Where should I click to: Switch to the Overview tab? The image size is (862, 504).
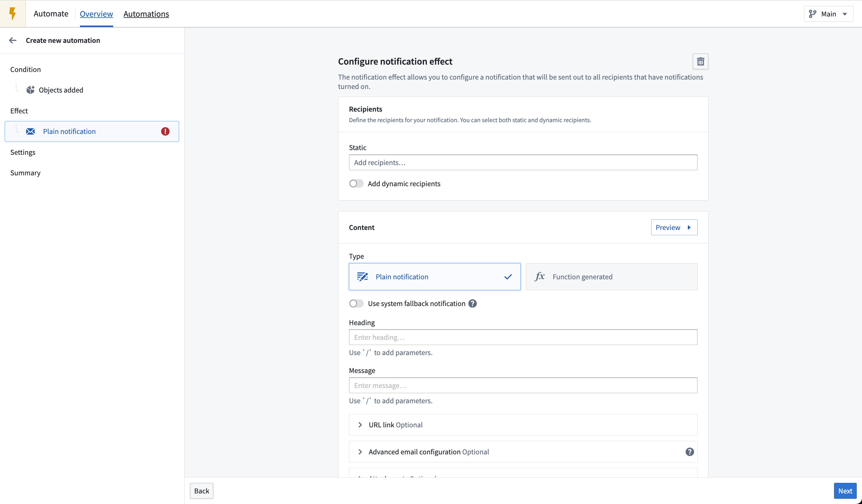point(96,14)
